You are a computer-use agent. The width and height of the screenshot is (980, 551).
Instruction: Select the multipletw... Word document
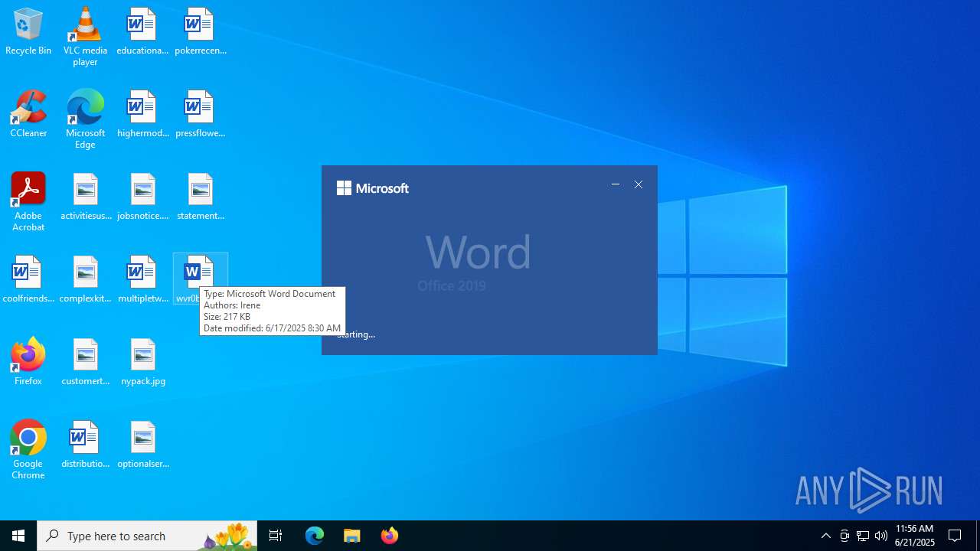click(x=142, y=279)
